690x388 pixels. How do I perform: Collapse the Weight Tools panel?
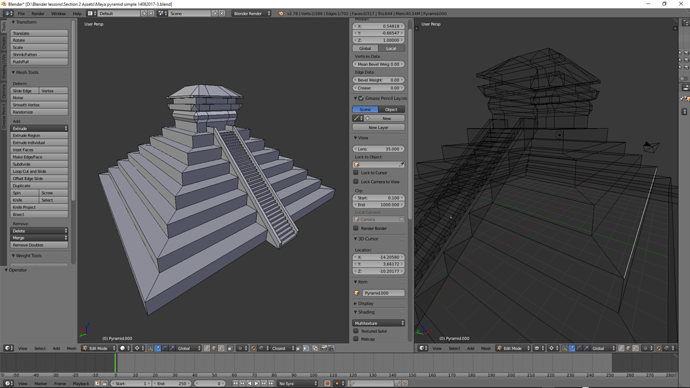pos(13,256)
